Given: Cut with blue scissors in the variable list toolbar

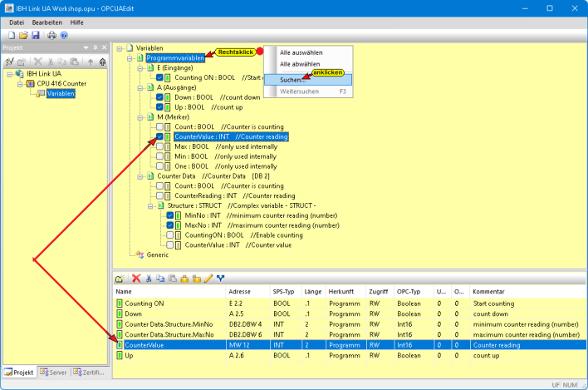Looking at the screenshot, I should pos(149,279).
